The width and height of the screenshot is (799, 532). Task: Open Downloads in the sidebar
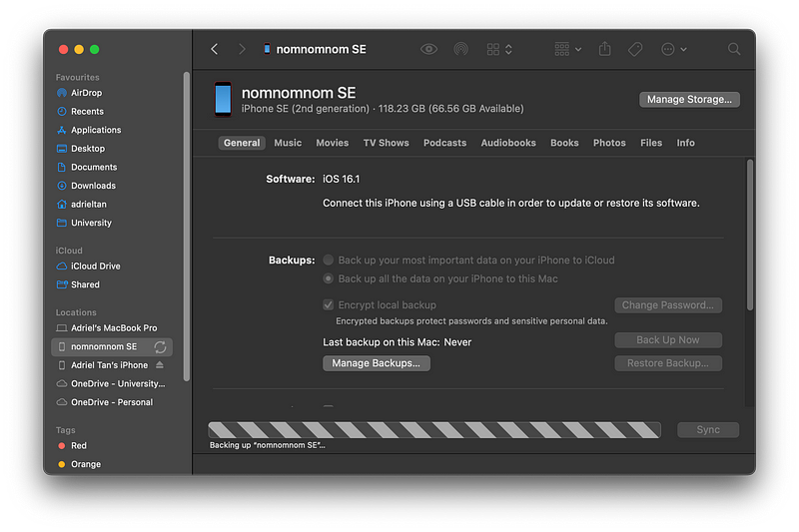click(x=112, y=186)
